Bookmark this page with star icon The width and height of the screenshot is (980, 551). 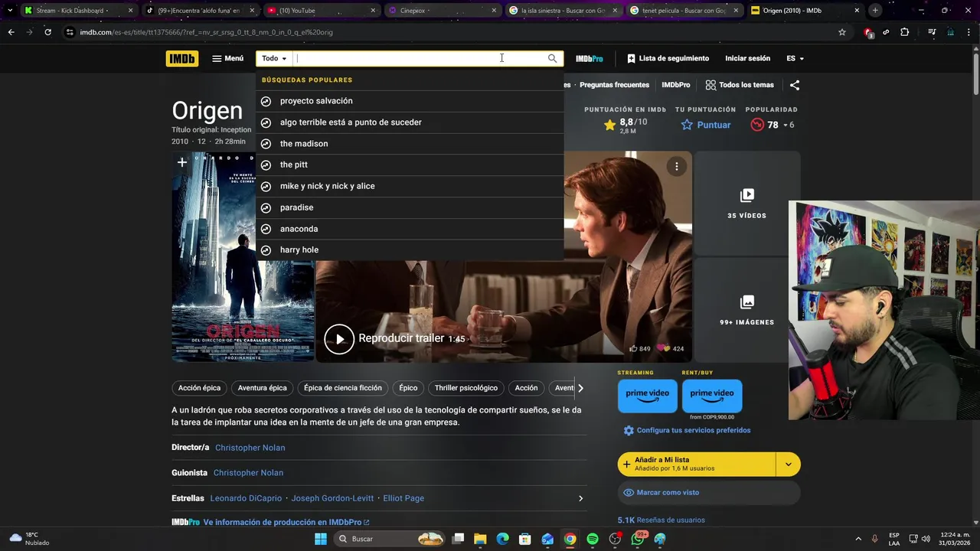tap(842, 32)
